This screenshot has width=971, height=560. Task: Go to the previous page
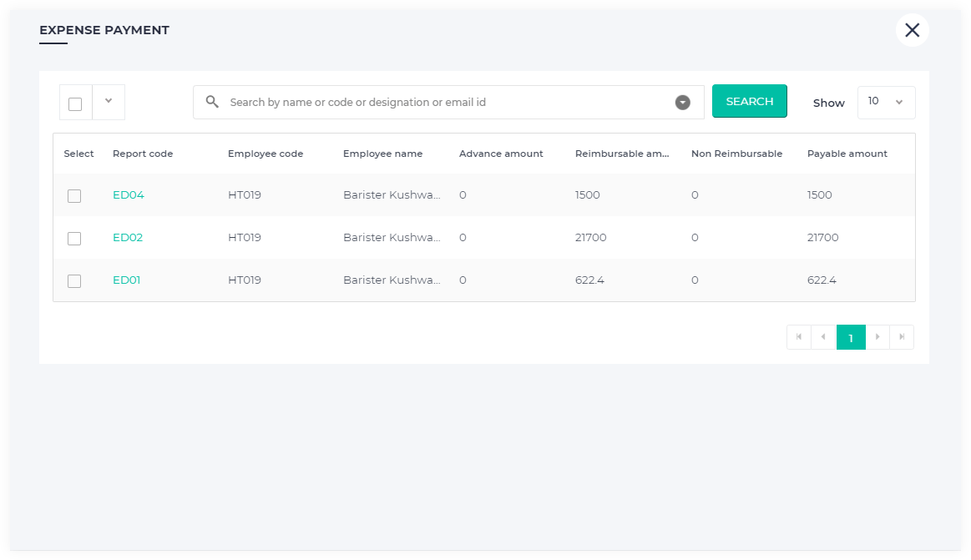pyautogui.click(x=823, y=337)
